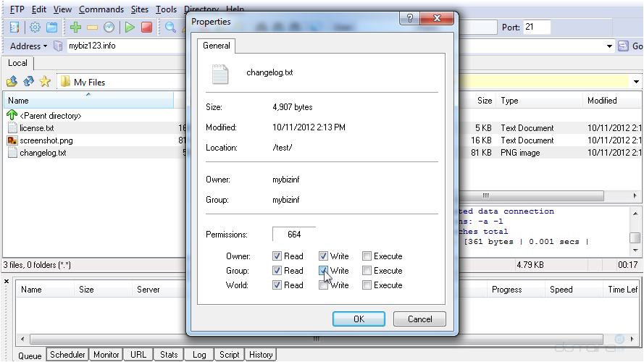Sort remote files by Modified column header
Screen dimensions: 644x362
point(612,101)
